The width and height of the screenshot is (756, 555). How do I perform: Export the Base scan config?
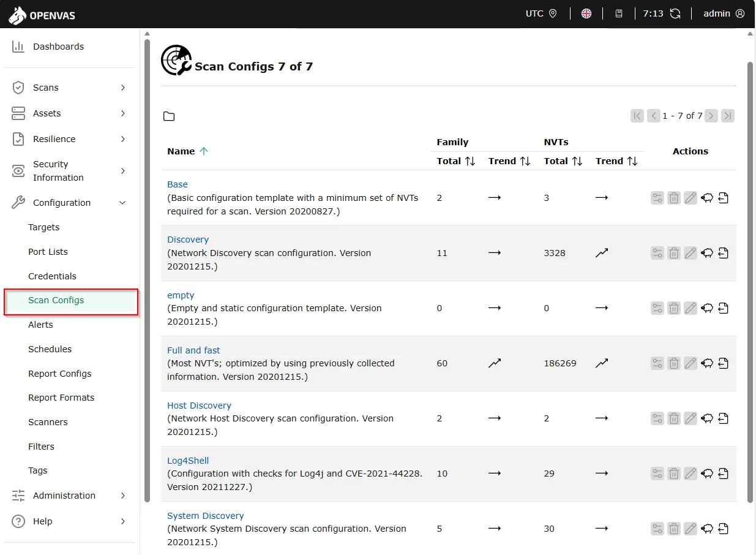[x=723, y=198]
